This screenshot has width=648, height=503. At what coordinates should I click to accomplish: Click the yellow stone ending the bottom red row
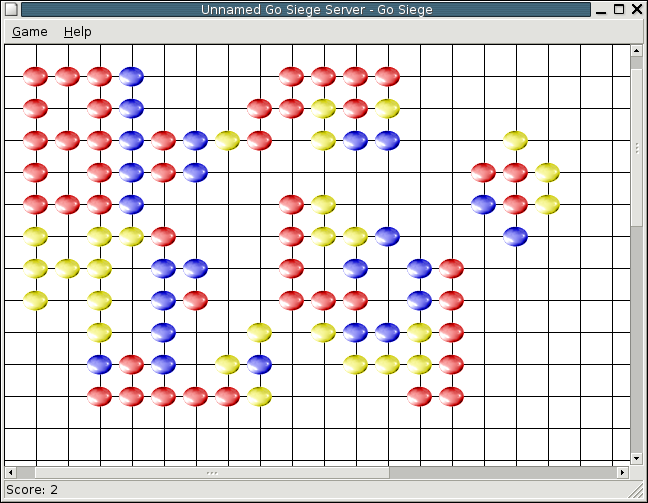pyautogui.click(x=259, y=396)
